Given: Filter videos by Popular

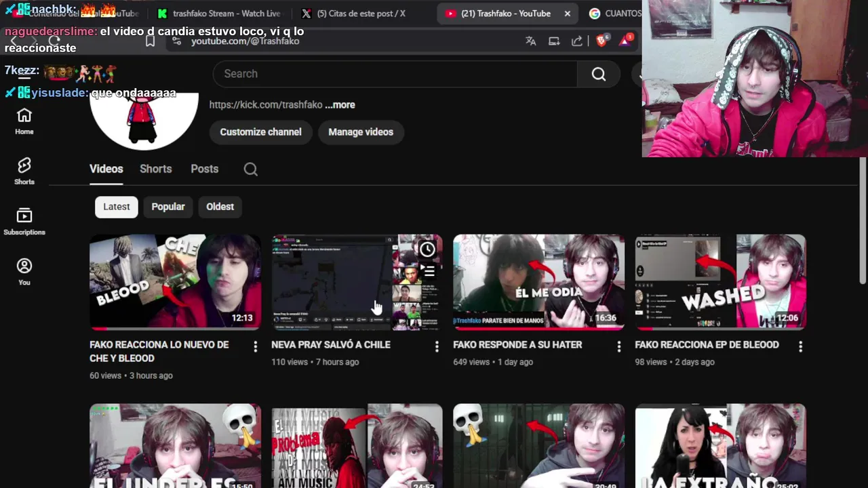Looking at the screenshot, I should tap(168, 207).
